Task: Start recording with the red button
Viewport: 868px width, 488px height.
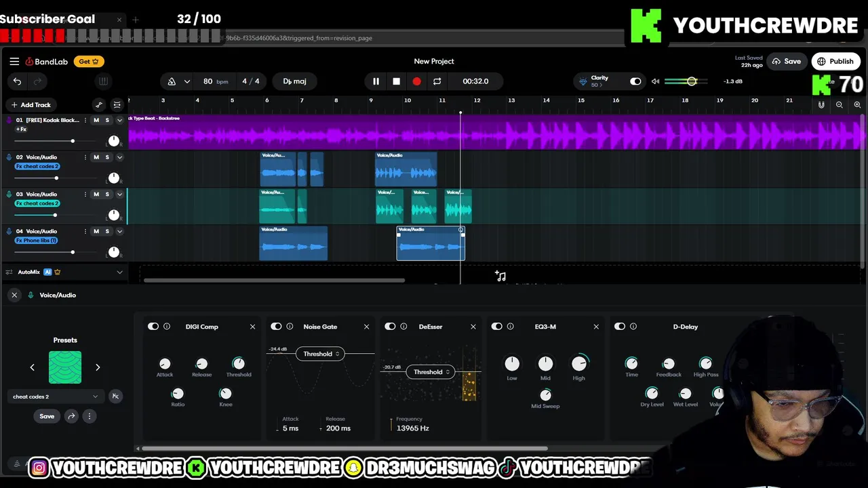Action: (x=416, y=81)
